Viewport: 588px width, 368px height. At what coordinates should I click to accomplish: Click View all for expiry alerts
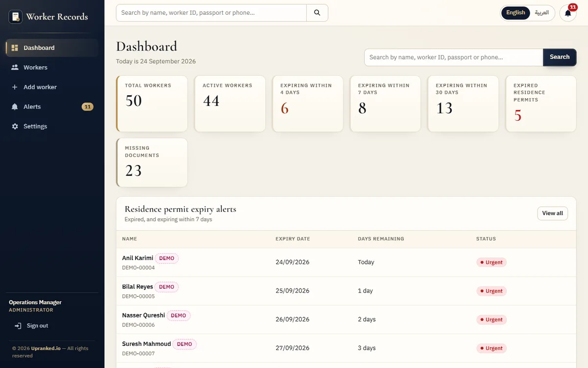552,213
